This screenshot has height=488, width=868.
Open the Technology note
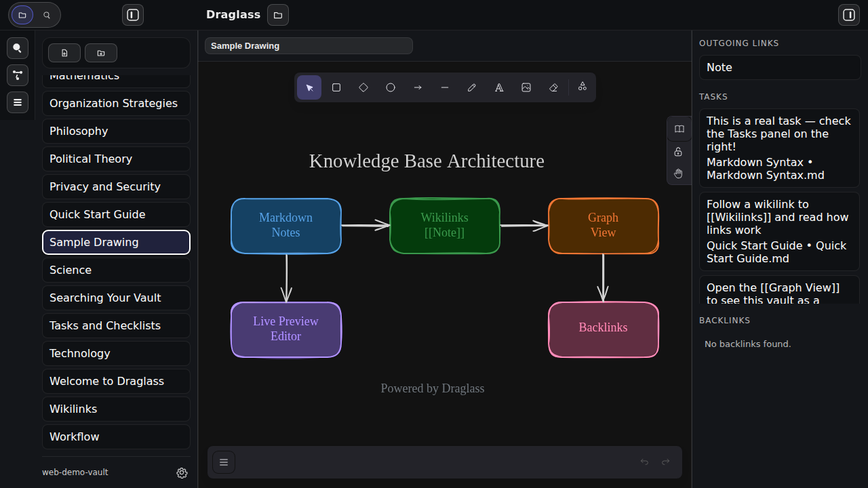point(116,354)
